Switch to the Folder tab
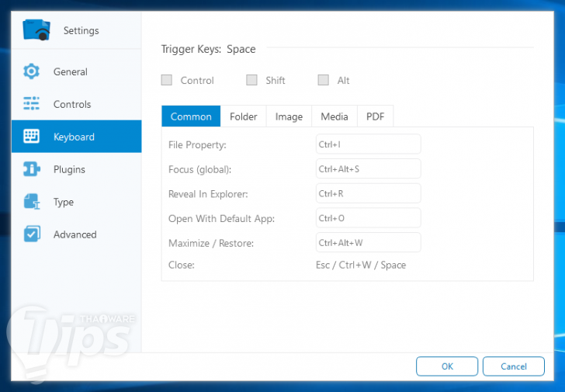Image resolution: width=565 pixels, height=392 pixels. click(243, 116)
